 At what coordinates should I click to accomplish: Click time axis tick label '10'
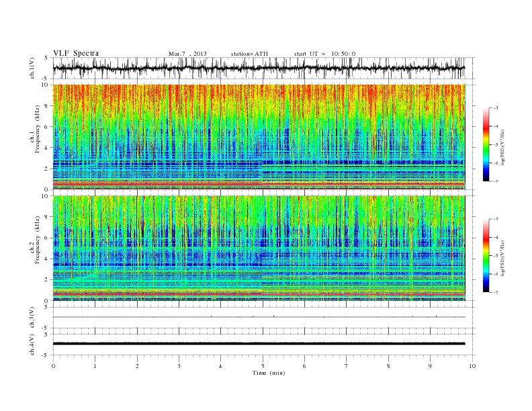tap(472, 366)
